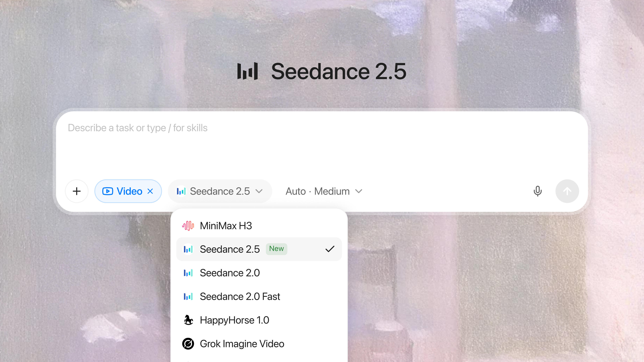This screenshot has height=362, width=644.
Task: Click the checkmark beside Seedance 2.5
Action: tap(330, 249)
